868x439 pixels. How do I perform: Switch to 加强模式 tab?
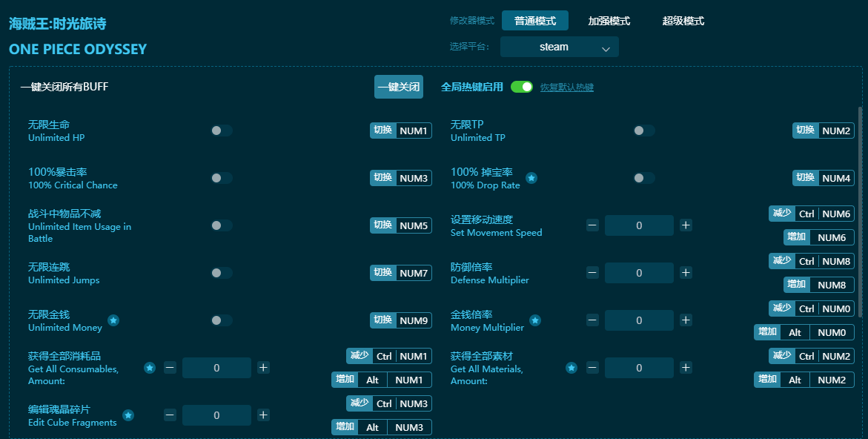coord(609,21)
